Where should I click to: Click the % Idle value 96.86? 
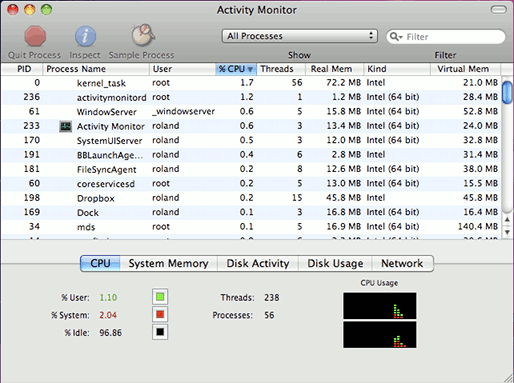point(111,333)
